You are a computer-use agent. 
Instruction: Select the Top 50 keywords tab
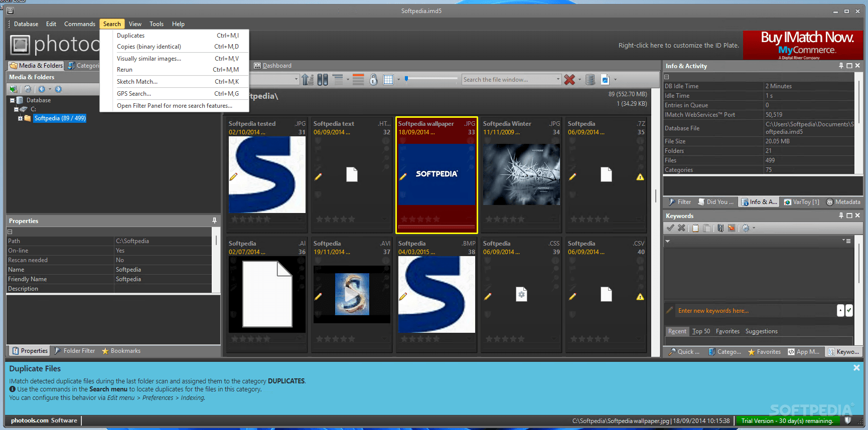[x=701, y=331]
